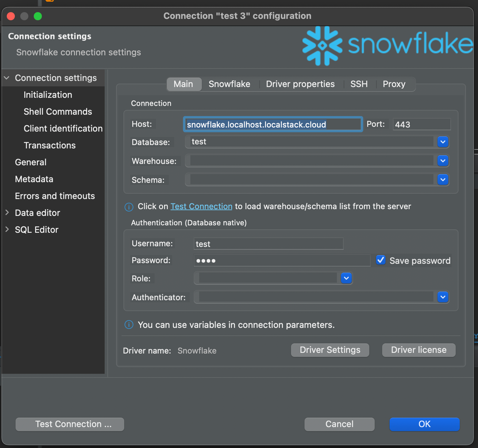Expand the SQL Editor section

[7, 229]
